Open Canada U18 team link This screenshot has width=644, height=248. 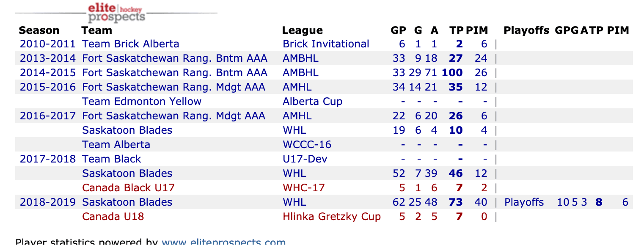click(113, 217)
